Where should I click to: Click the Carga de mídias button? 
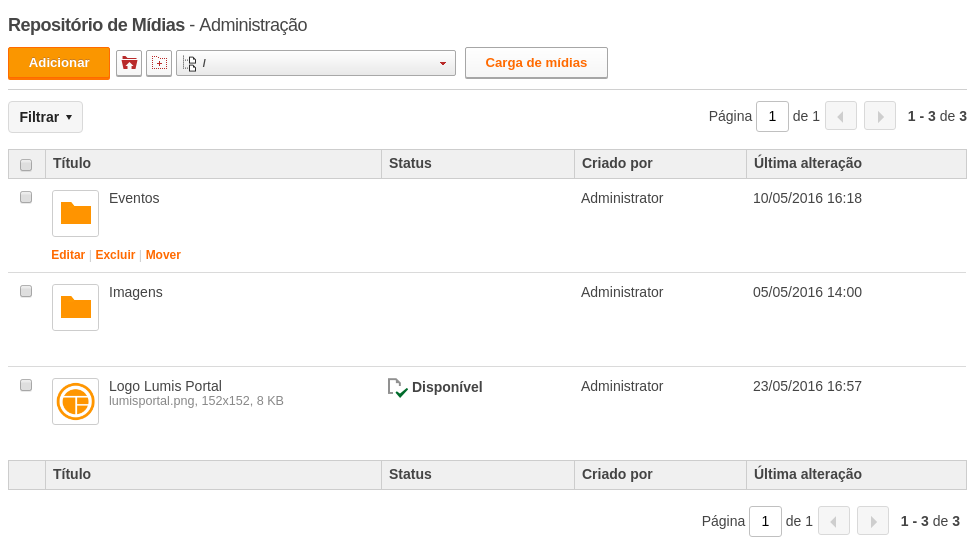(x=536, y=63)
